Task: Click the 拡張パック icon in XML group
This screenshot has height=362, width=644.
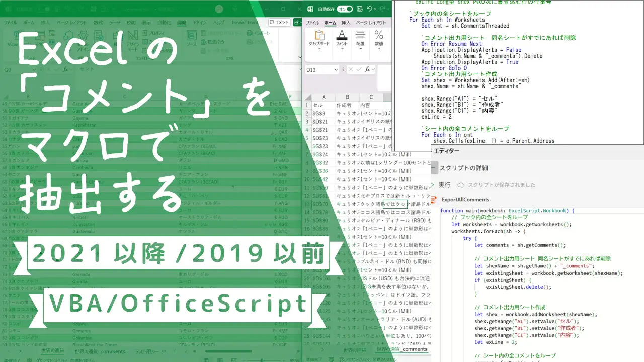Action: [203, 42]
